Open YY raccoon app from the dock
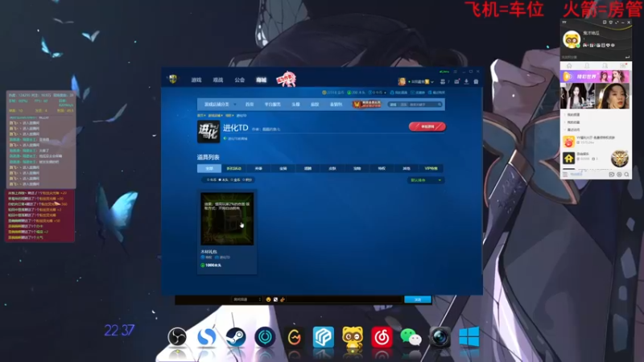The width and height of the screenshot is (644, 362). pyautogui.click(x=353, y=337)
